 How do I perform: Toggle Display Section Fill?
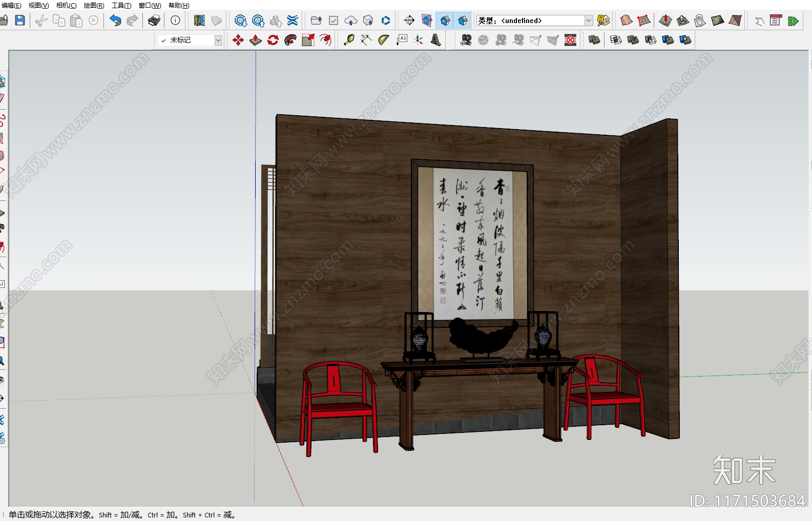(463, 20)
